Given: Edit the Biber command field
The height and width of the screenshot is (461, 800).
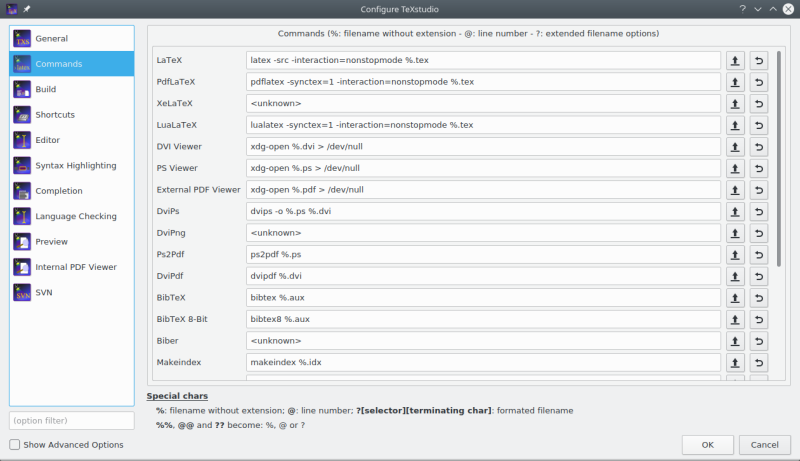Looking at the screenshot, I should 483,341.
